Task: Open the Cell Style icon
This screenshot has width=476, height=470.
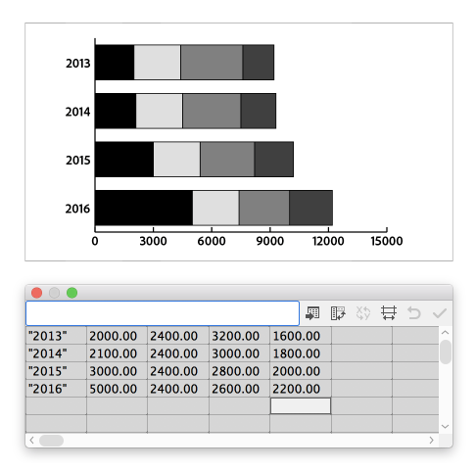Action: pos(389,313)
